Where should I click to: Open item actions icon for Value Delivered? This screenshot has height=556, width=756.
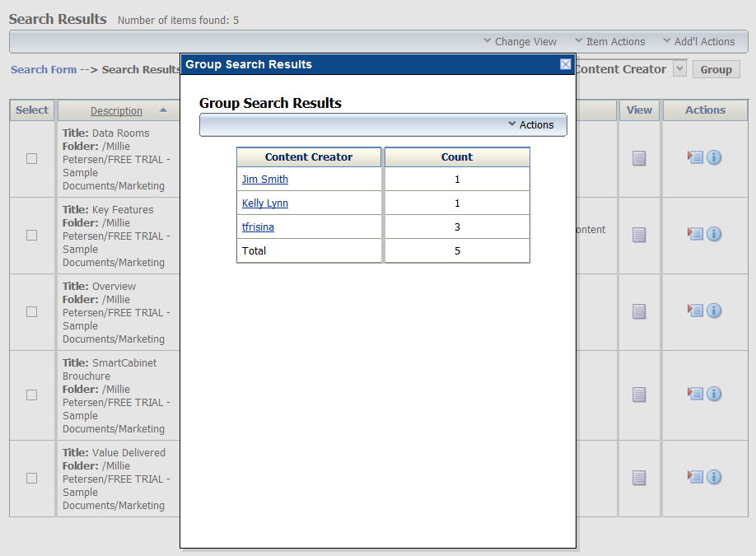(x=695, y=477)
